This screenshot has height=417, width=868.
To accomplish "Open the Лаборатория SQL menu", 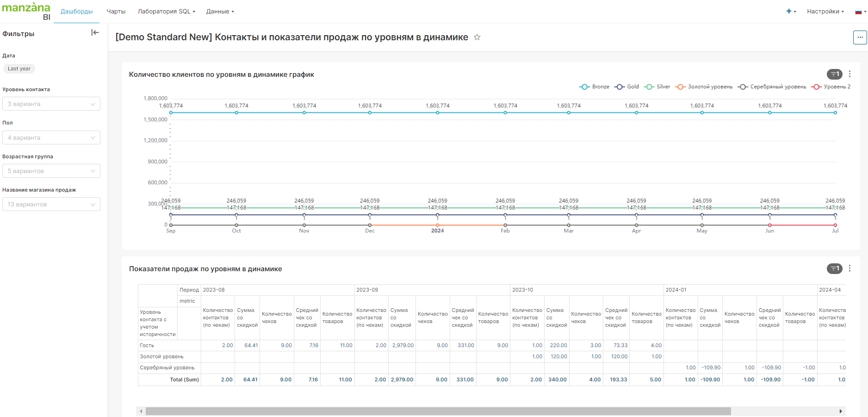I will (166, 12).
